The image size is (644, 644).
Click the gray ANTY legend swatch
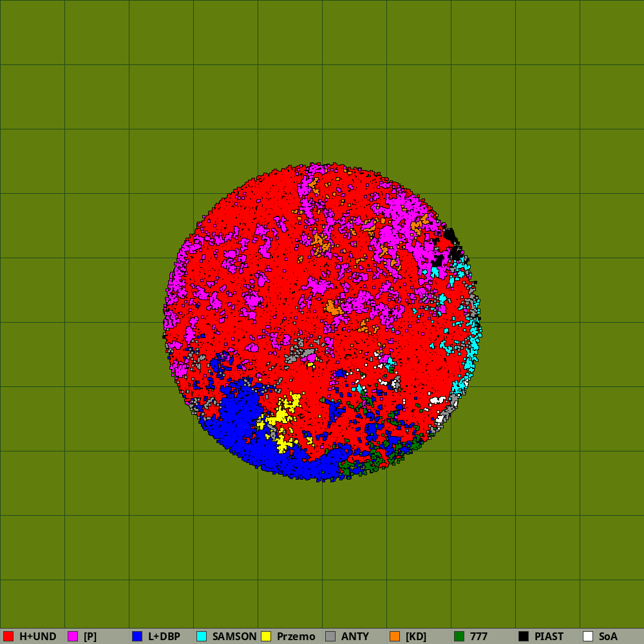330,636
